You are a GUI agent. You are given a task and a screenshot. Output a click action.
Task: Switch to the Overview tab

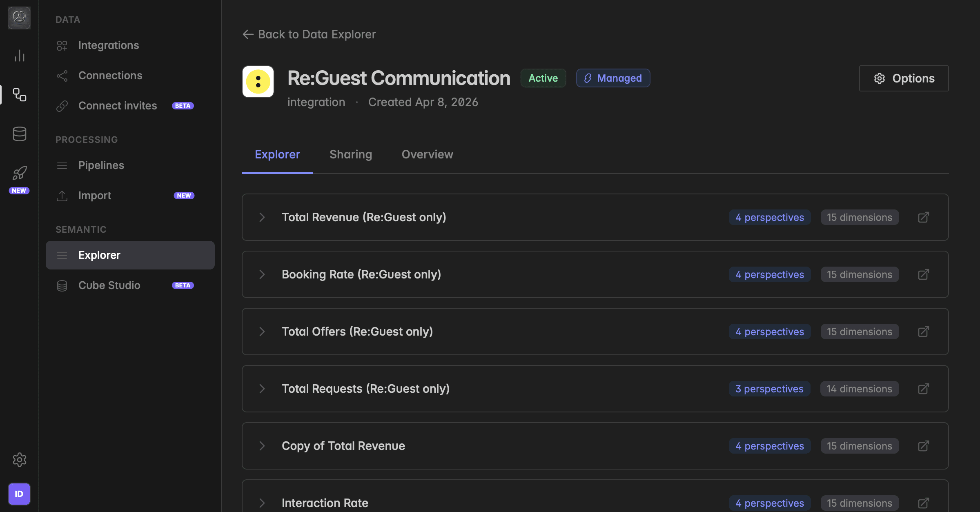point(427,154)
